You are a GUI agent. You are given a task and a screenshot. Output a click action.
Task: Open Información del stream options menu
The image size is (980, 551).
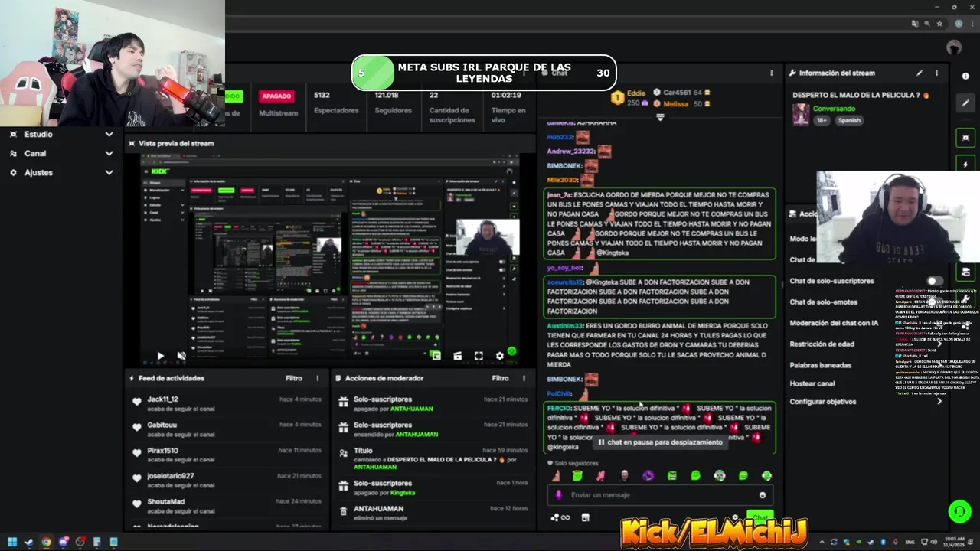936,73
